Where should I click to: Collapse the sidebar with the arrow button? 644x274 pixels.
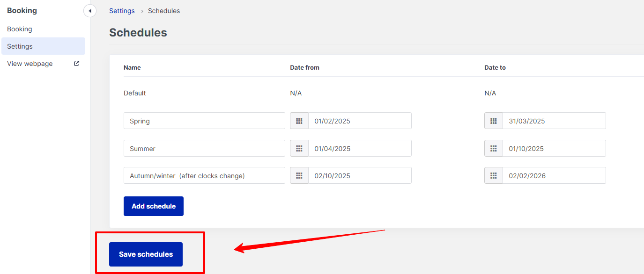(90, 11)
